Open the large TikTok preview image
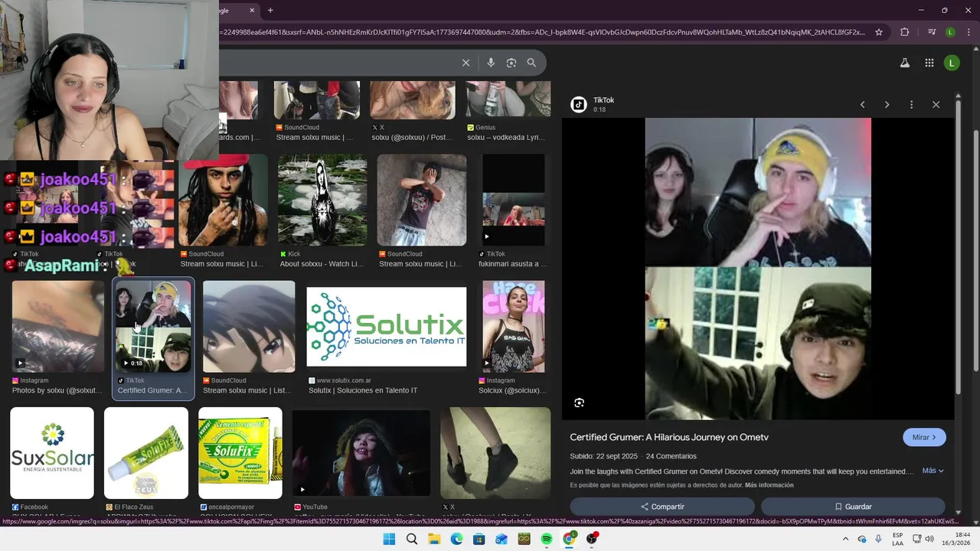Screen dimensions: 980x551 758,269
